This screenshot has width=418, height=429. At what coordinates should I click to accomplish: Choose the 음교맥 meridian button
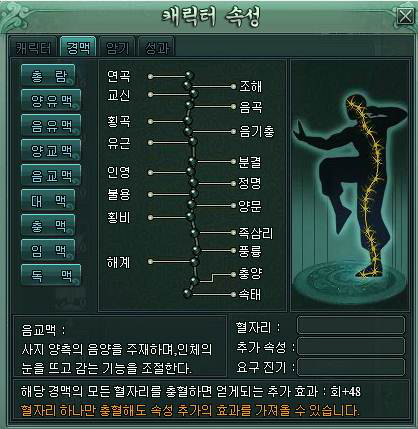51,176
